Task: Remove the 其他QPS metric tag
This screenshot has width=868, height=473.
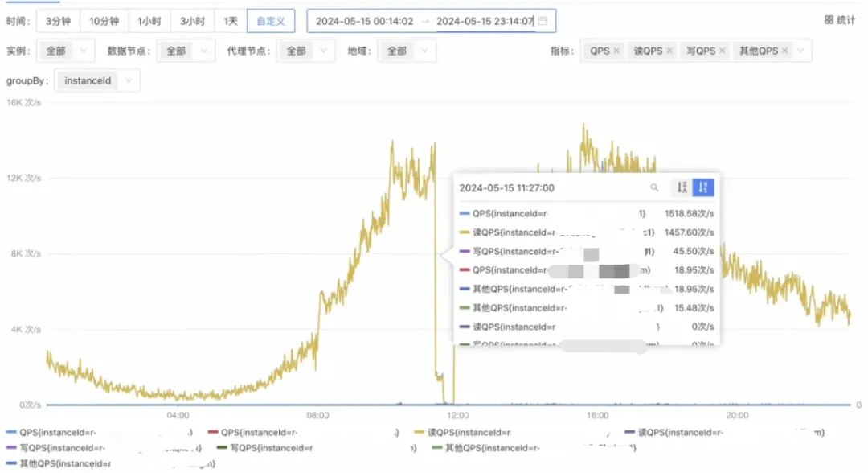Action: (784, 51)
